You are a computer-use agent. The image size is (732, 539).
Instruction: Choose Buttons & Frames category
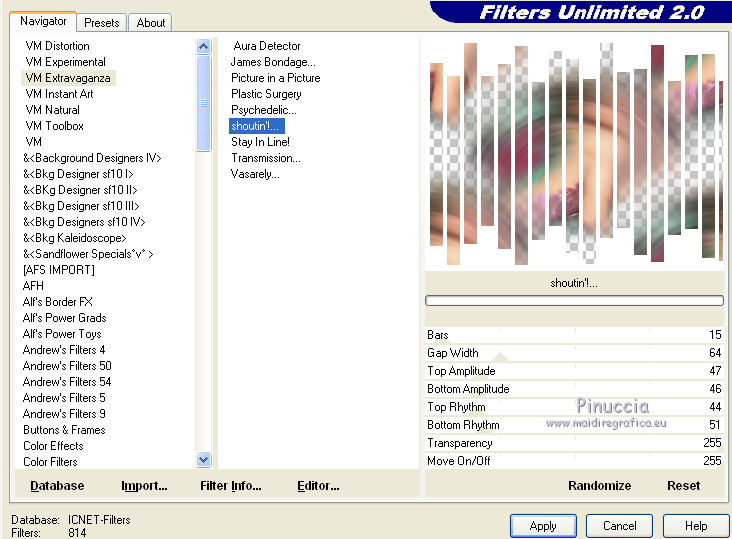pos(64,429)
